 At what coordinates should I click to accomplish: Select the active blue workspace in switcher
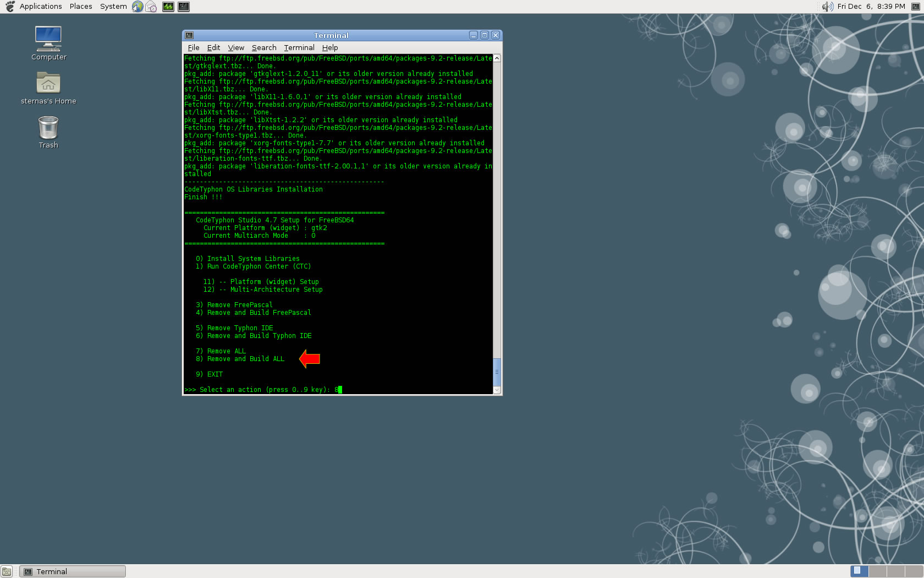[x=859, y=571]
